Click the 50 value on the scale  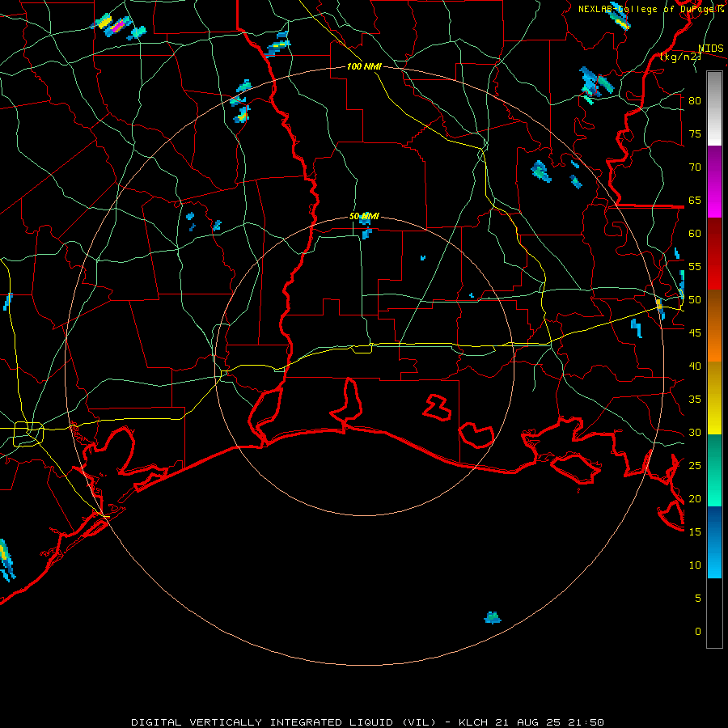pyautogui.click(x=695, y=300)
